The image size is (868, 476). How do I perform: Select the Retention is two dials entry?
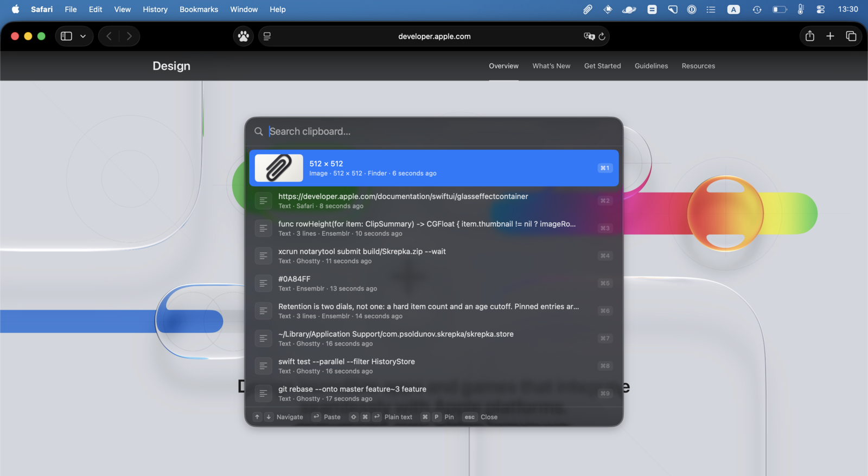coord(434,311)
